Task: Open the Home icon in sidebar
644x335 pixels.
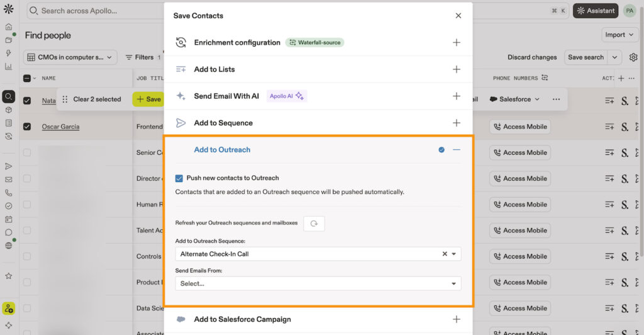Action: click(8, 26)
